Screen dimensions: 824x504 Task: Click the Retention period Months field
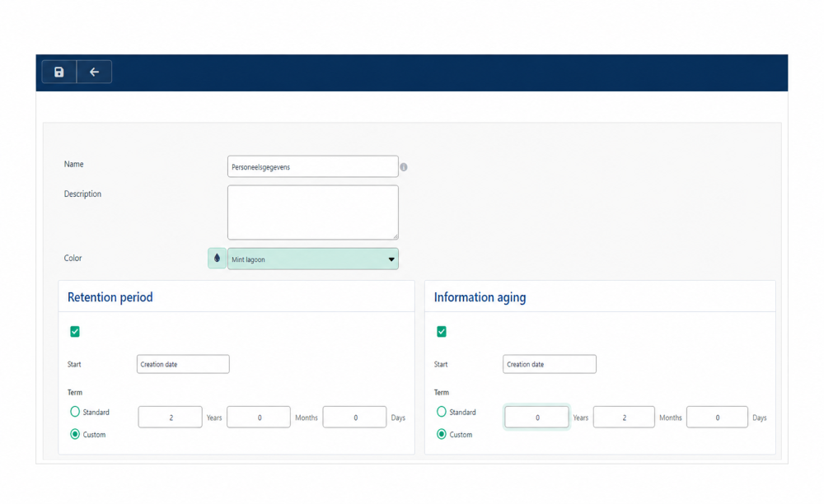(x=259, y=418)
